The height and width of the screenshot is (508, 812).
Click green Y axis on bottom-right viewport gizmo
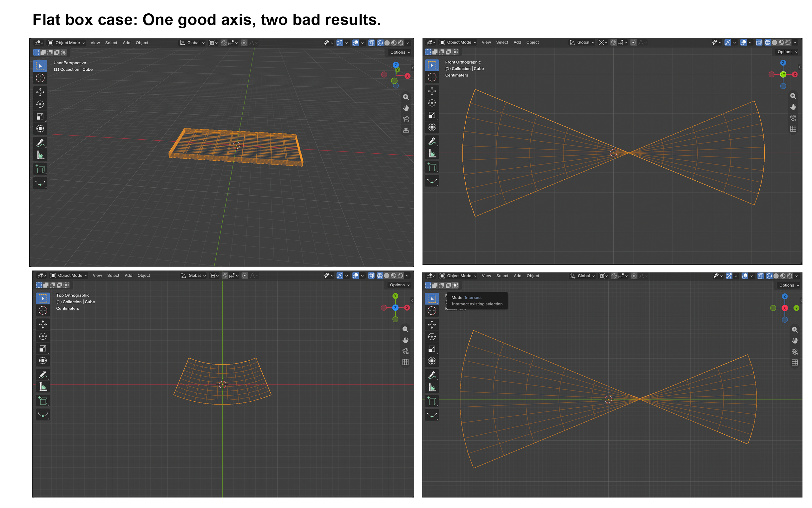click(x=796, y=308)
